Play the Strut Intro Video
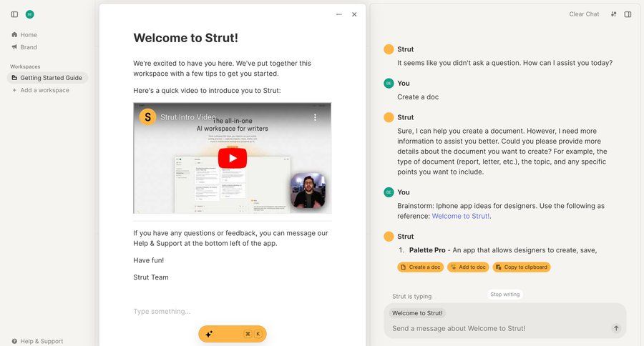The height and width of the screenshot is (346, 644). coord(233,158)
